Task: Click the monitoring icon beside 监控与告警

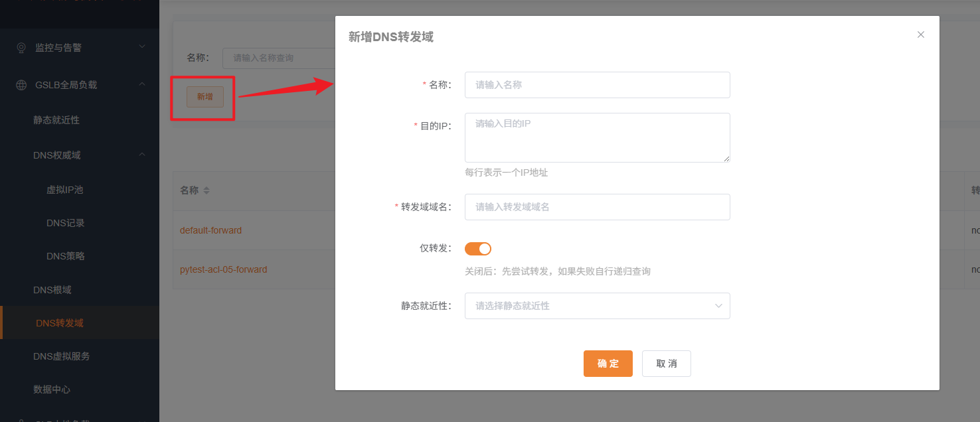Action: [21, 47]
